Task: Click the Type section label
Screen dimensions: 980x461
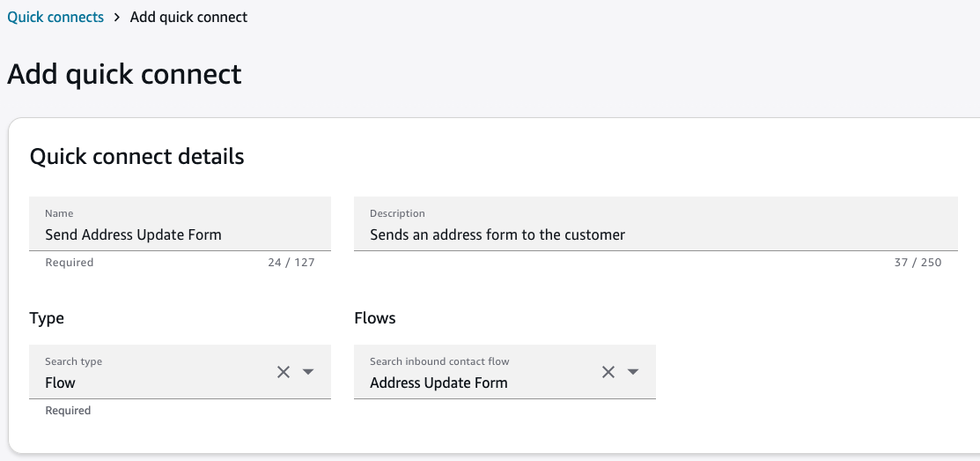Action: (x=47, y=318)
